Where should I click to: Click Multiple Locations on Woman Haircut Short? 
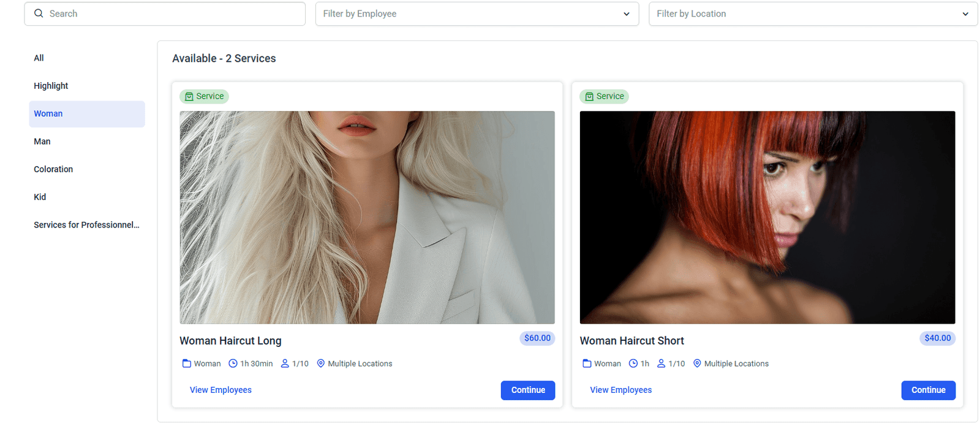click(x=736, y=363)
